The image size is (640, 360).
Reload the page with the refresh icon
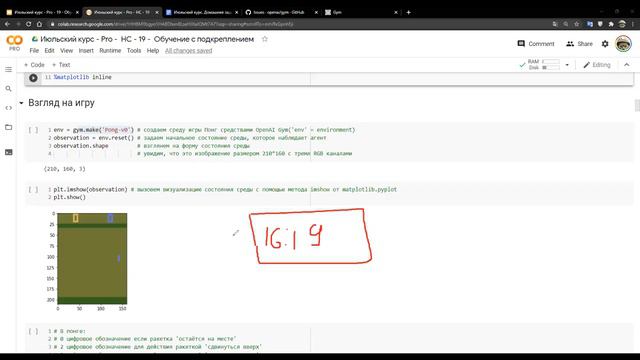tap(29, 24)
